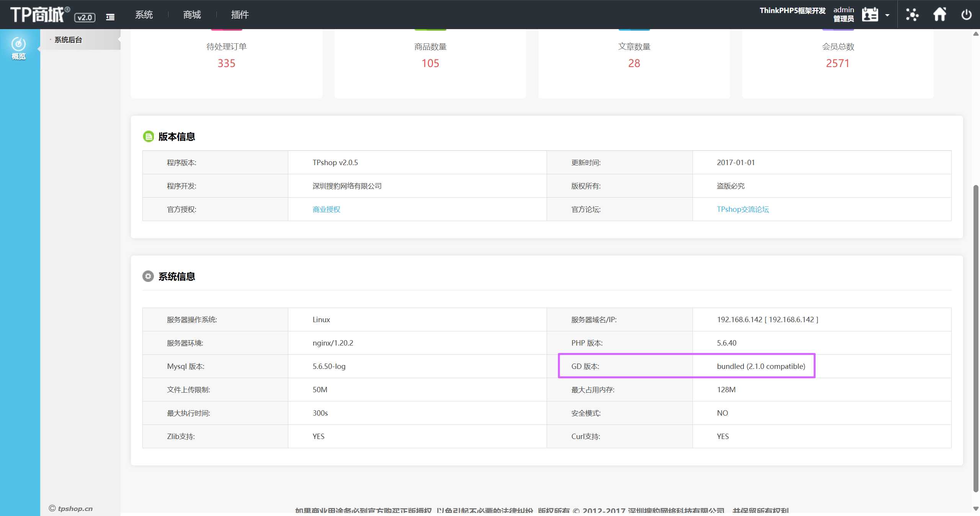Open the 插件 top menu
Viewport: 980px width, 516px height.
click(x=240, y=15)
